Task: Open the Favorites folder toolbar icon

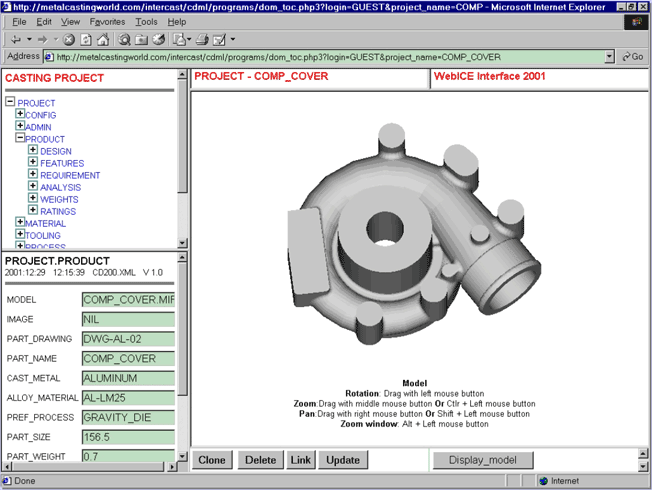Action: (x=141, y=40)
